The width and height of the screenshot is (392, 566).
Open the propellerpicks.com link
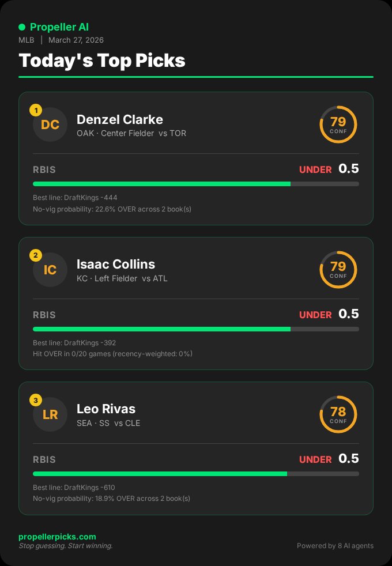click(x=57, y=537)
